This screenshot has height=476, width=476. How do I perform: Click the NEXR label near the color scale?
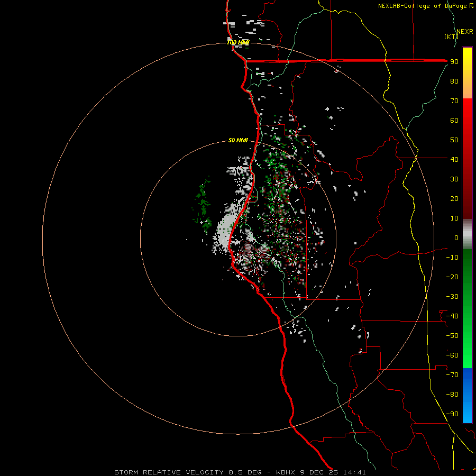(465, 32)
